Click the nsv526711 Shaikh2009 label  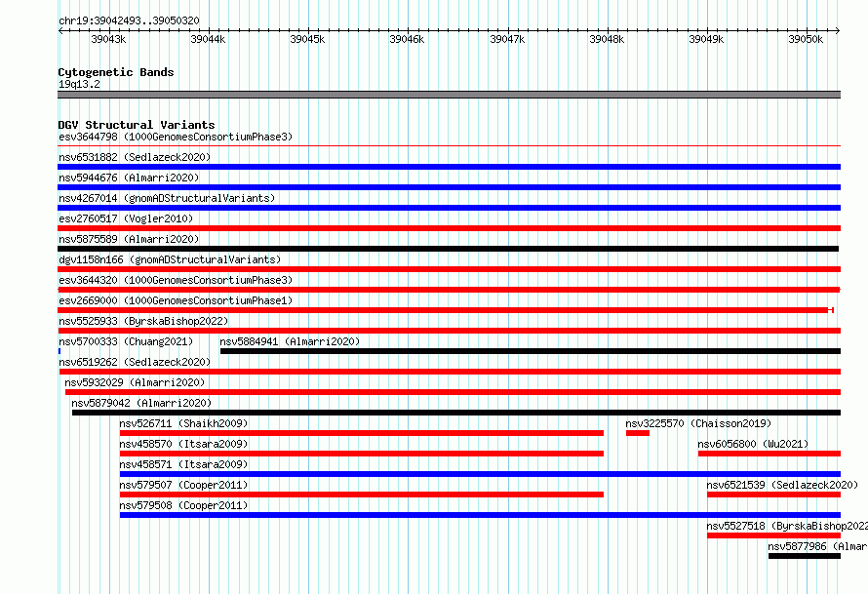coord(183,423)
